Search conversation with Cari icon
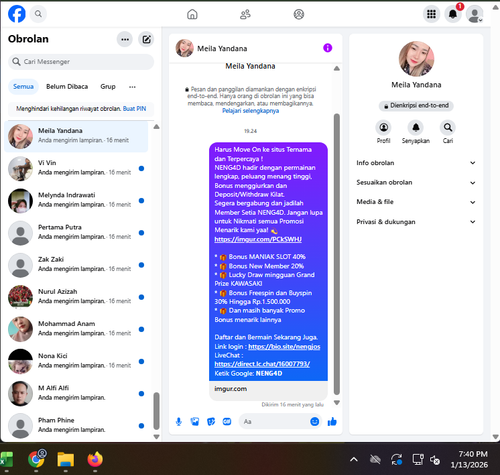Screen dimensions: 500x475 pyautogui.click(x=448, y=127)
